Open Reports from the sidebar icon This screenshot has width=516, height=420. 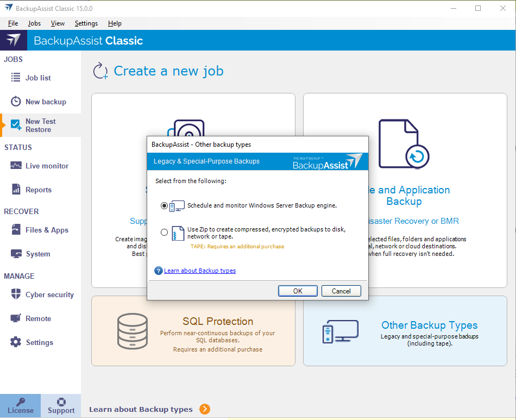tap(16, 190)
